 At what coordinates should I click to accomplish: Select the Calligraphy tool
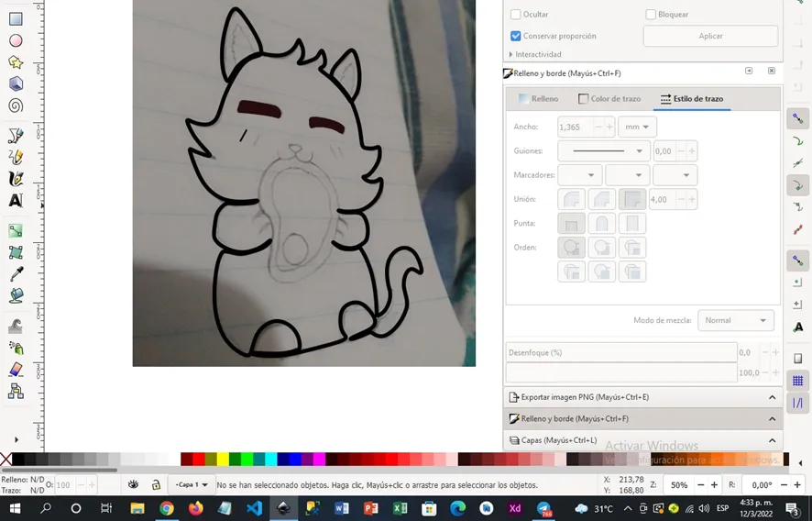coord(16,178)
